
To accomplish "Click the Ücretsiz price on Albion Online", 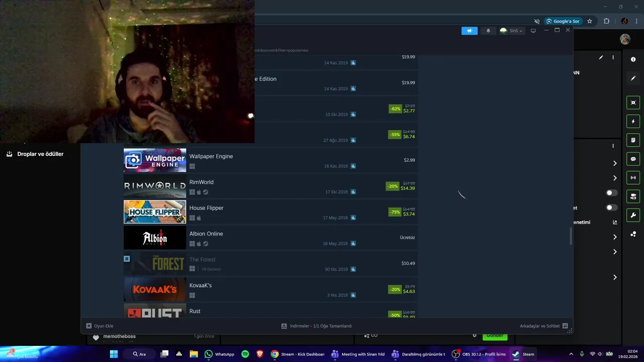I will point(408,237).
